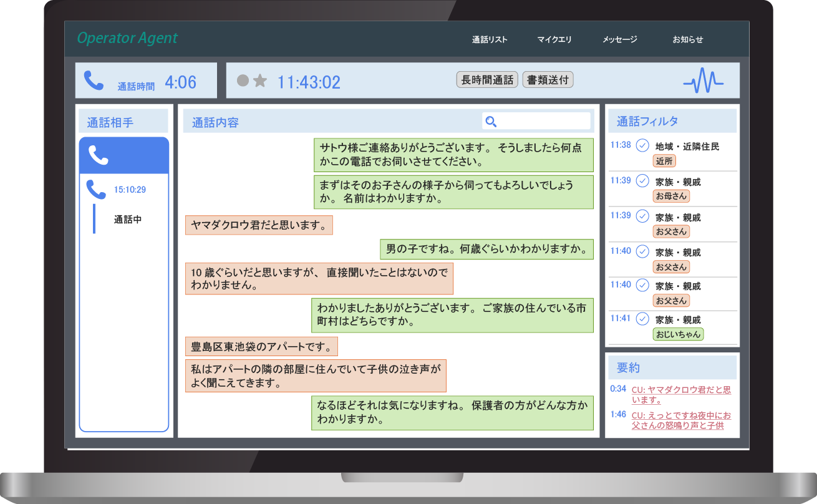
Task: Click the phone icon beside 通話時間
Action: click(94, 80)
